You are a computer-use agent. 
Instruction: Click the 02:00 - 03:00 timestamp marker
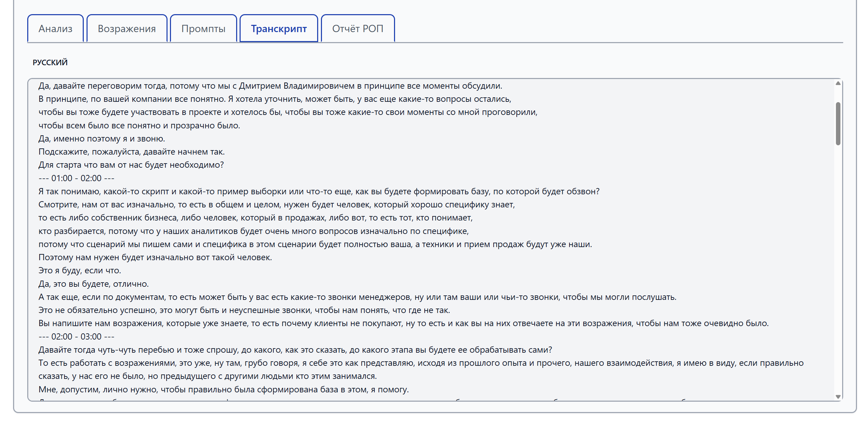pos(76,336)
